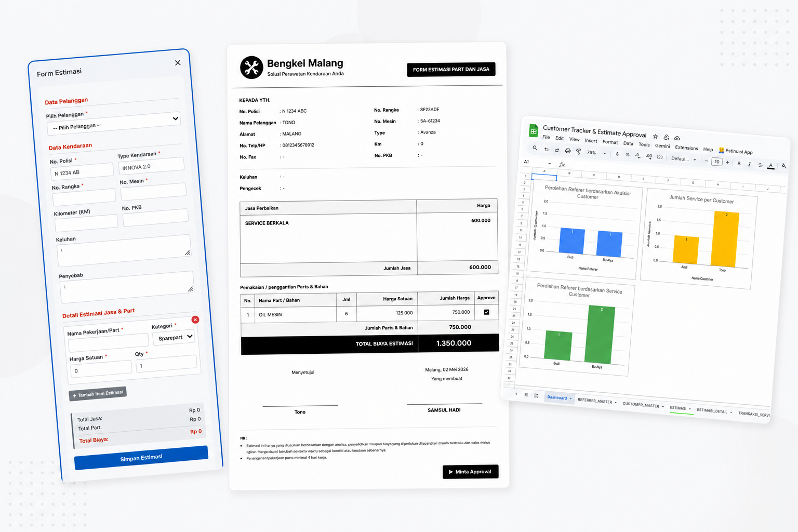Open the text color picker
The image size is (798, 532).
pyautogui.click(x=771, y=166)
